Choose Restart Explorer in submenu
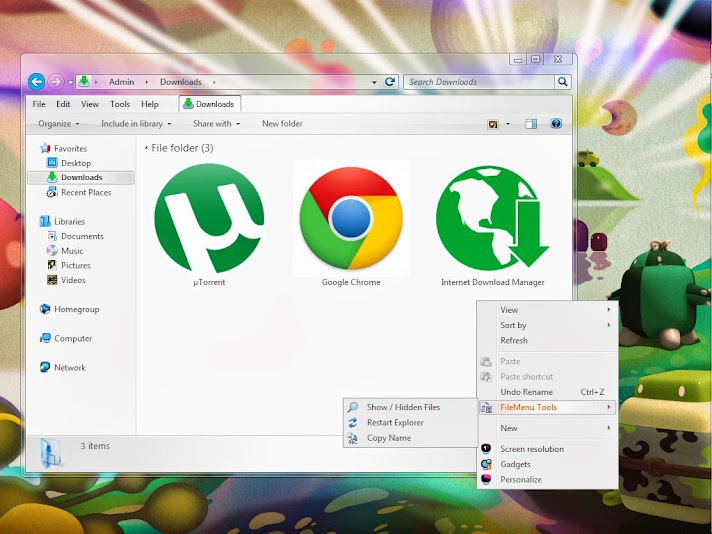The image size is (712, 534). [x=410, y=423]
